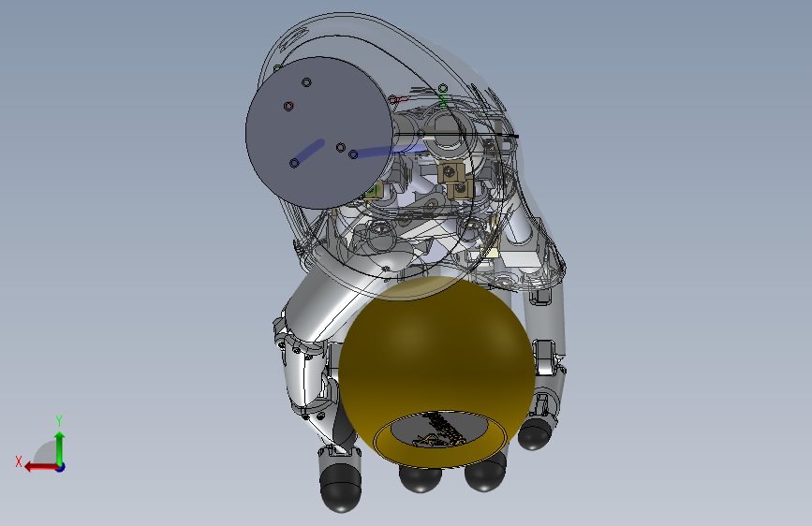
Task: Click the green Y axis arrow on triad
Action: 60,448
